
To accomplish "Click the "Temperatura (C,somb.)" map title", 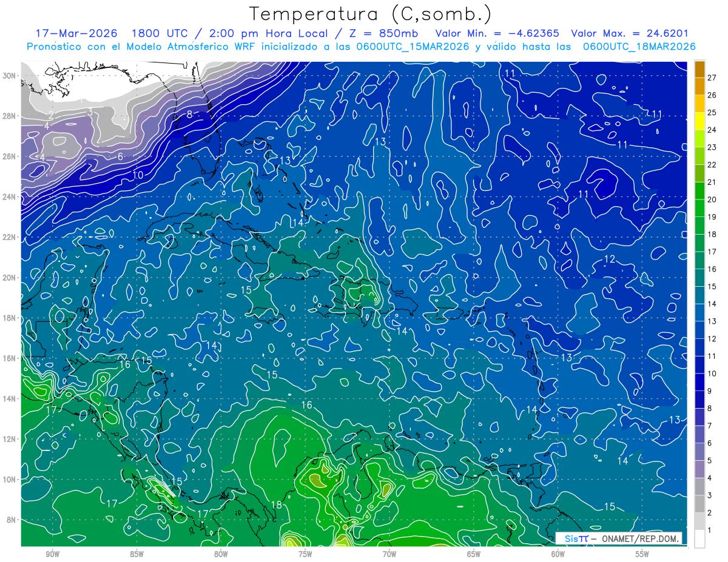I will [371, 14].
